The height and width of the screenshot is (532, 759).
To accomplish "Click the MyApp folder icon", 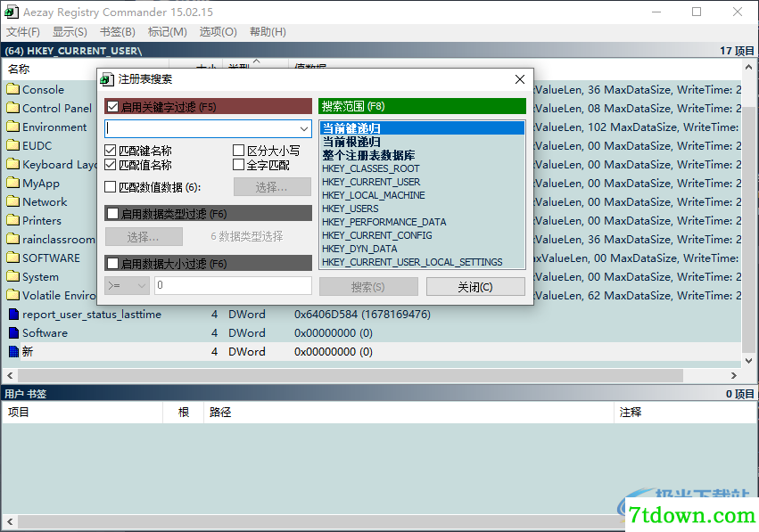I will [x=13, y=184].
